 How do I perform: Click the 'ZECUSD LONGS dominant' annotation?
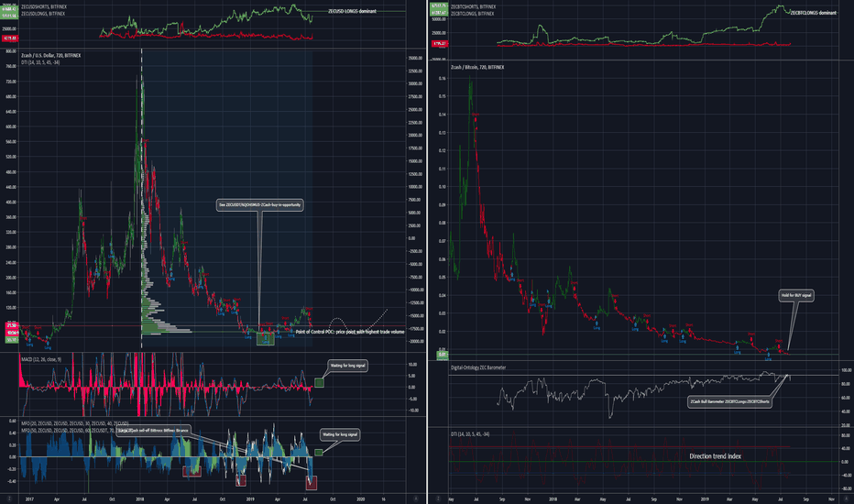(352, 11)
